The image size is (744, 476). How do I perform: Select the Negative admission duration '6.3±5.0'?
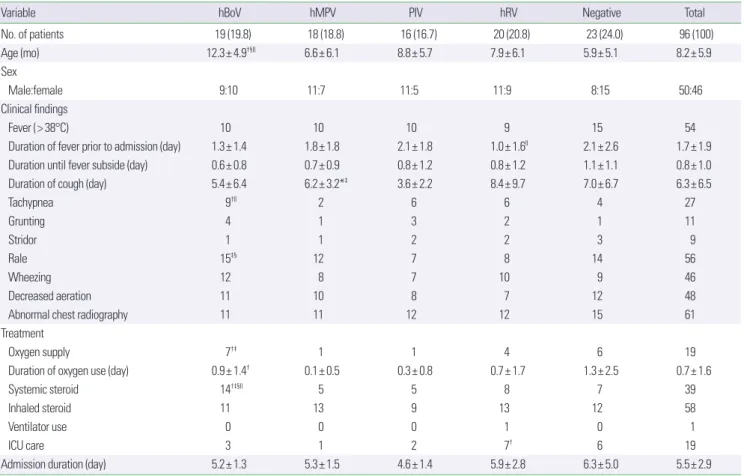[601, 464]
